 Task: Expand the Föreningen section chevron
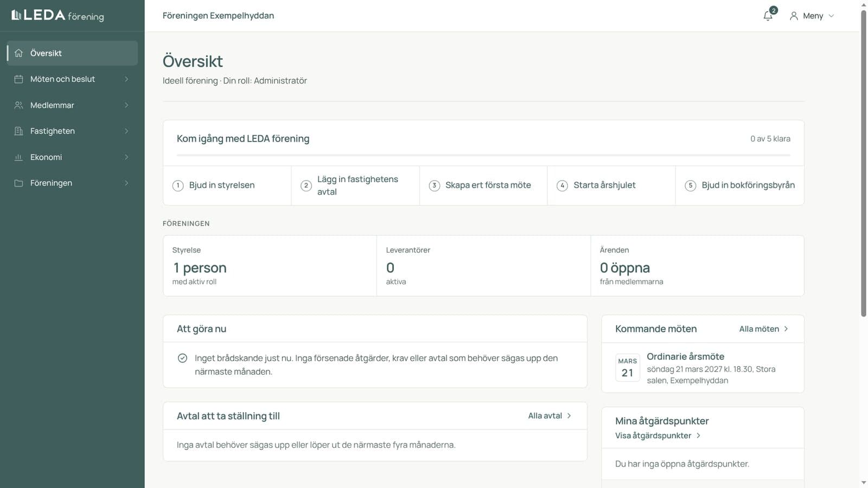126,183
